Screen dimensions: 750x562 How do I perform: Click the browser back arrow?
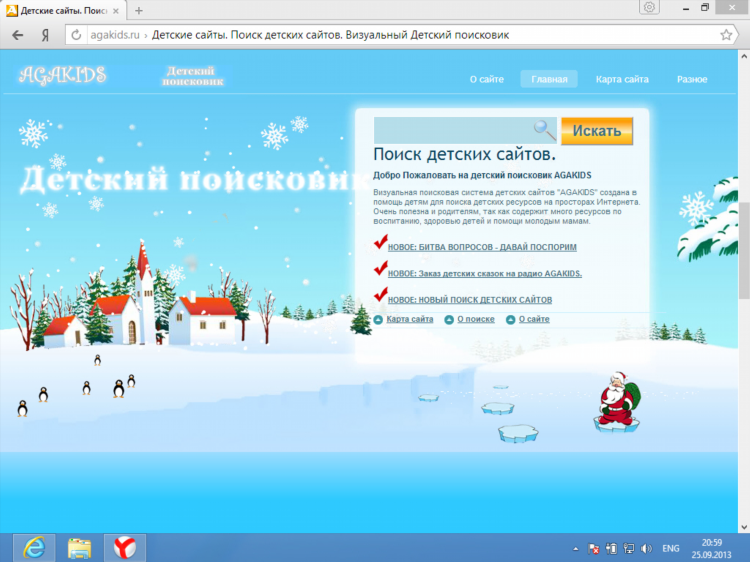click(18, 35)
